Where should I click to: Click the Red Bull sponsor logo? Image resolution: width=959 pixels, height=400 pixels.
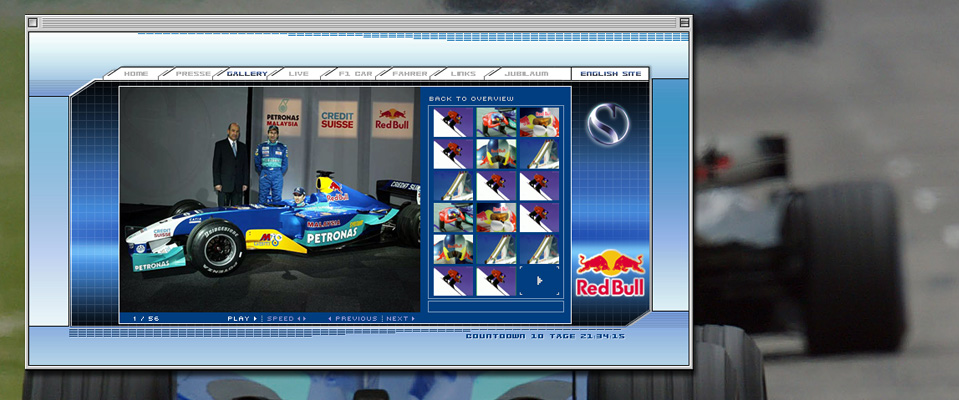point(610,273)
